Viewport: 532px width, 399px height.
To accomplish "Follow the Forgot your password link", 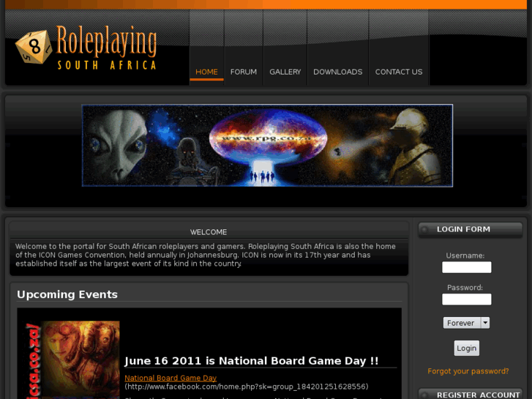I will pos(468,371).
